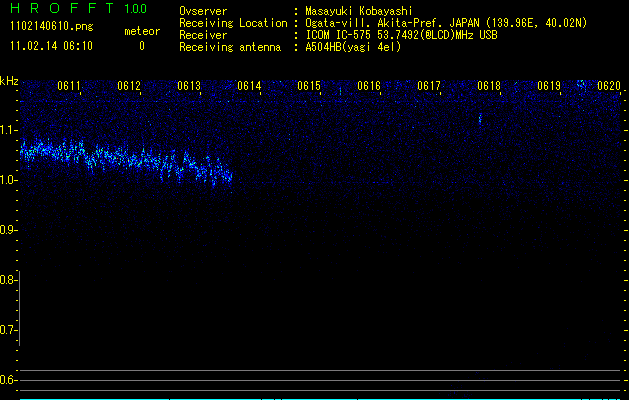Click the 0618 time marker
629x400 pixels.
pyautogui.click(x=489, y=86)
